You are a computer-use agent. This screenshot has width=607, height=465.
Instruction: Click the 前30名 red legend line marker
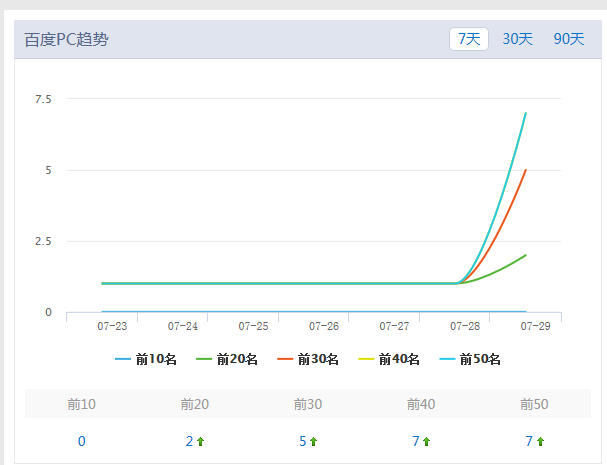(285, 359)
